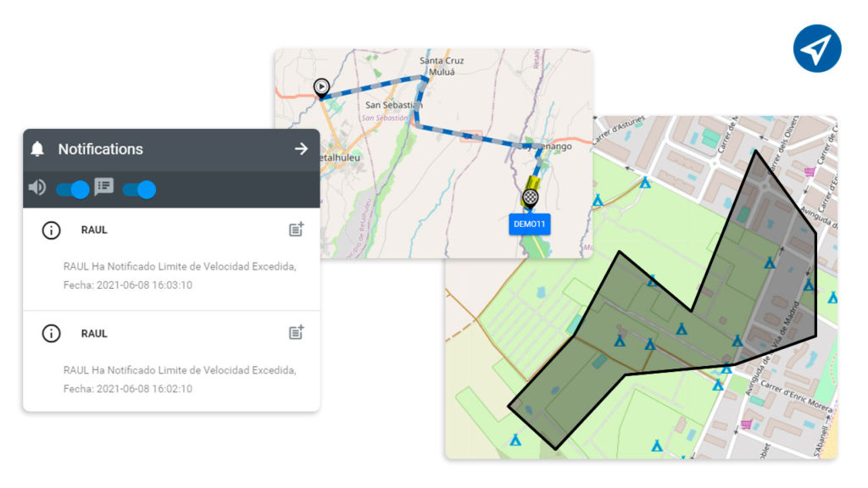This screenshot has height=488, width=868.
Task: Click the checkered finish flag marker
Action: coord(531,198)
